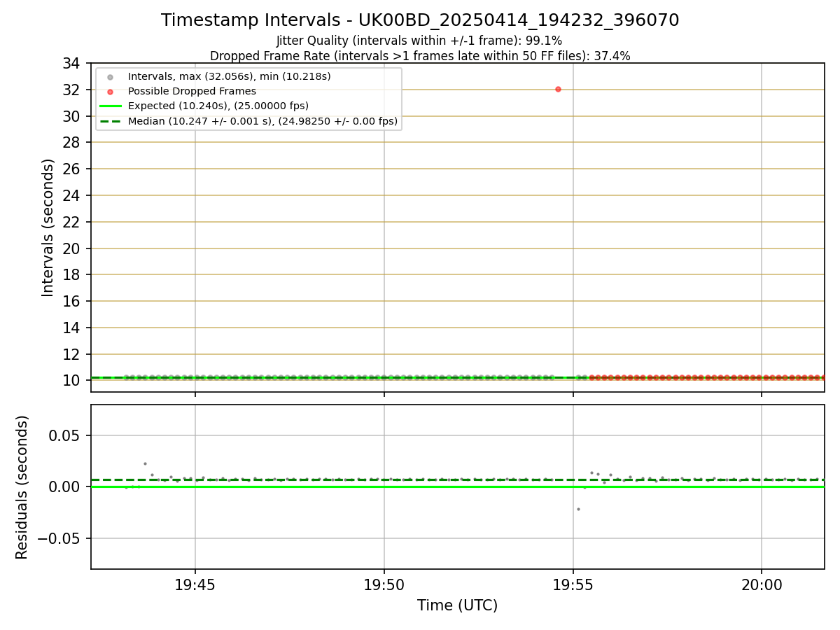Click the Jitter Quality 99.1% subtitle
This screenshot has height=630, width=840.
coord(419,41)
